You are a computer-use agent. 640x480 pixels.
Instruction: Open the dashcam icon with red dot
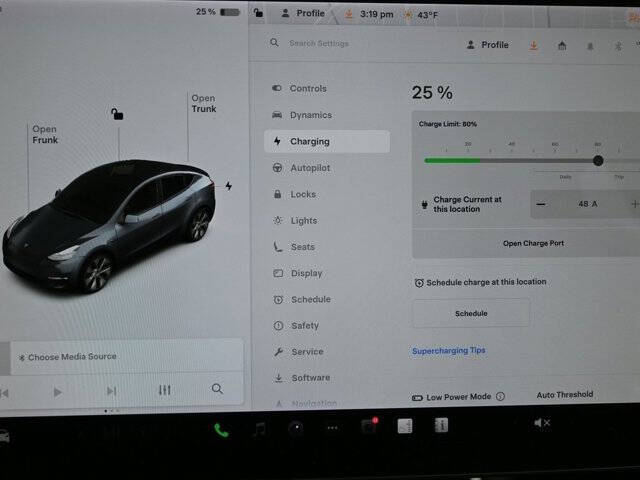369,426
